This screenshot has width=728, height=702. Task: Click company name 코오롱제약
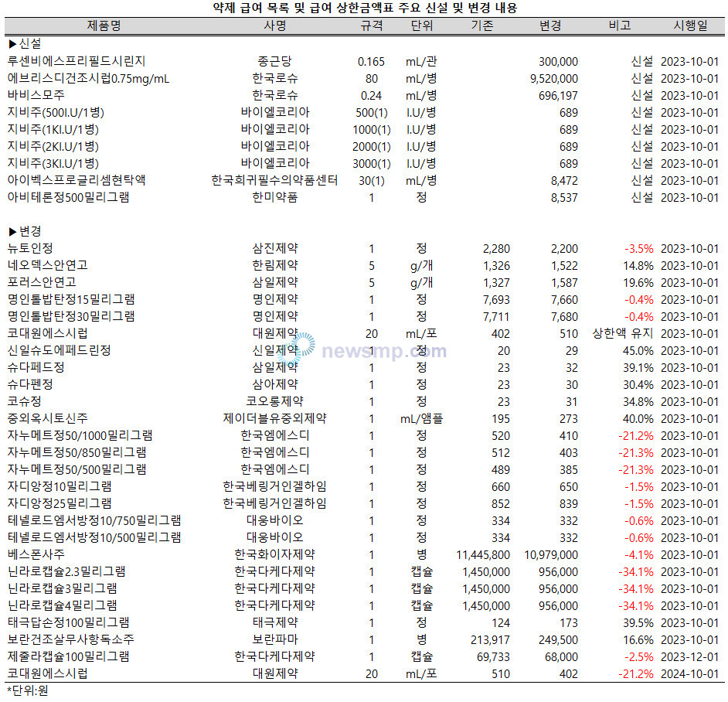coord(275,401)
